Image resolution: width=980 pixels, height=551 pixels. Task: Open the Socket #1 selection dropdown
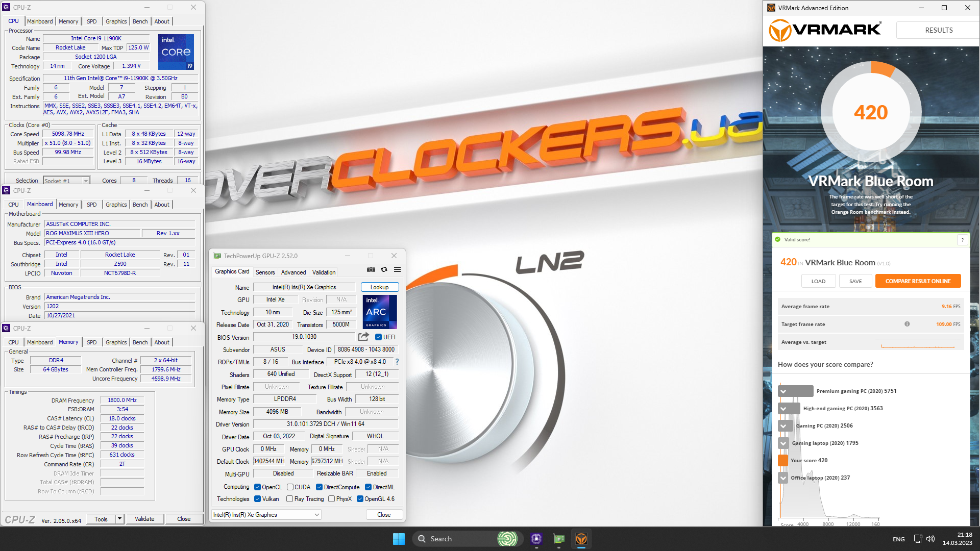66,181
